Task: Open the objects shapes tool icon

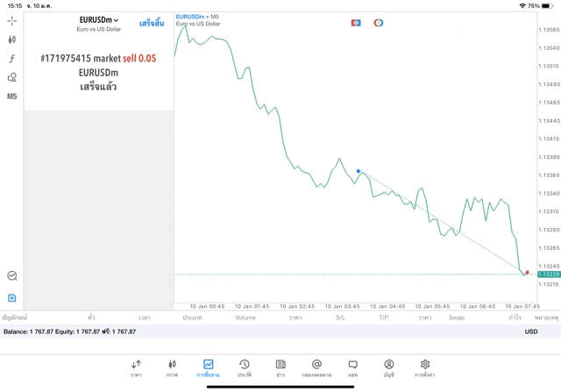Action: tap(12, 77)
